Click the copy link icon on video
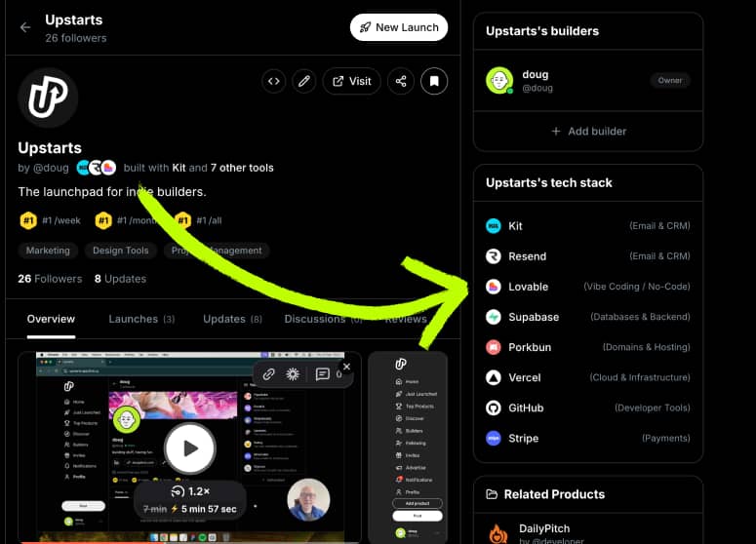This screenshot has height=544, width=756. pyautogui.click(x=269, y=373)
